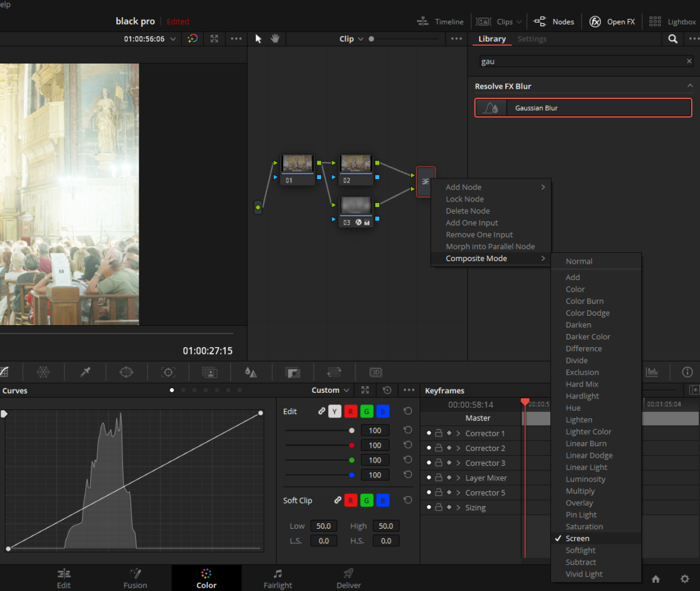Reset all curves

click(x=387, y=390)
